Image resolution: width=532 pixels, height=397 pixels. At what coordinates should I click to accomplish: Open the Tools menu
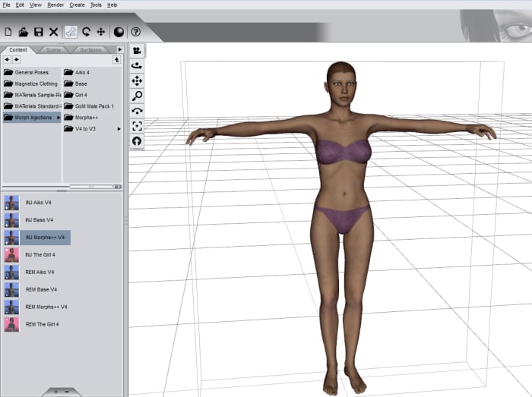pyautogui.click(x=96, y=5)
